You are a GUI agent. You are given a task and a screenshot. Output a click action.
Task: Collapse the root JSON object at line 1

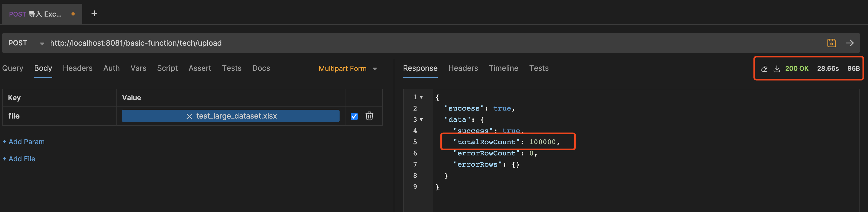421,97
